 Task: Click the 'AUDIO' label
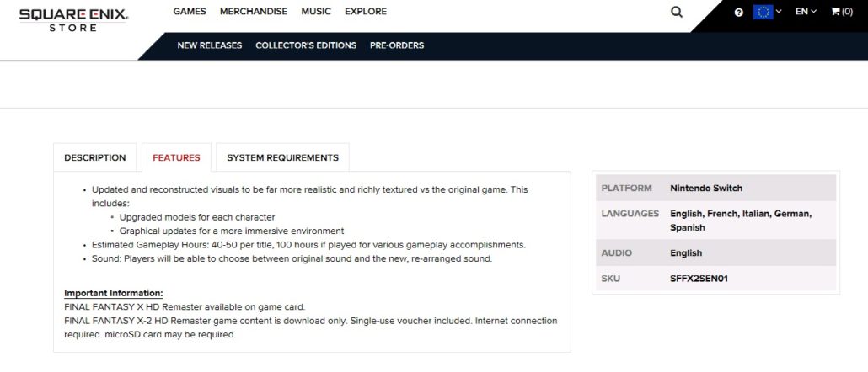616,253
